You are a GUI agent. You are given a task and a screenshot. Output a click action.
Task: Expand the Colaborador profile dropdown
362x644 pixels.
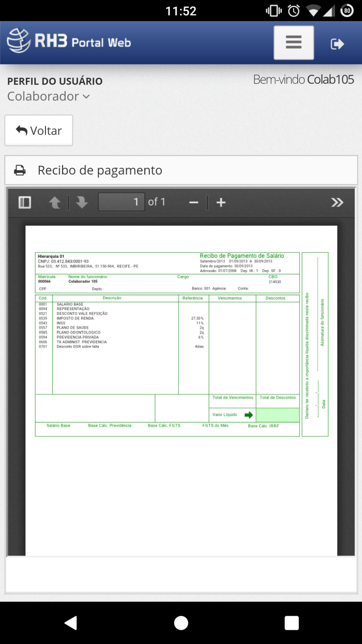pos(49,96)
